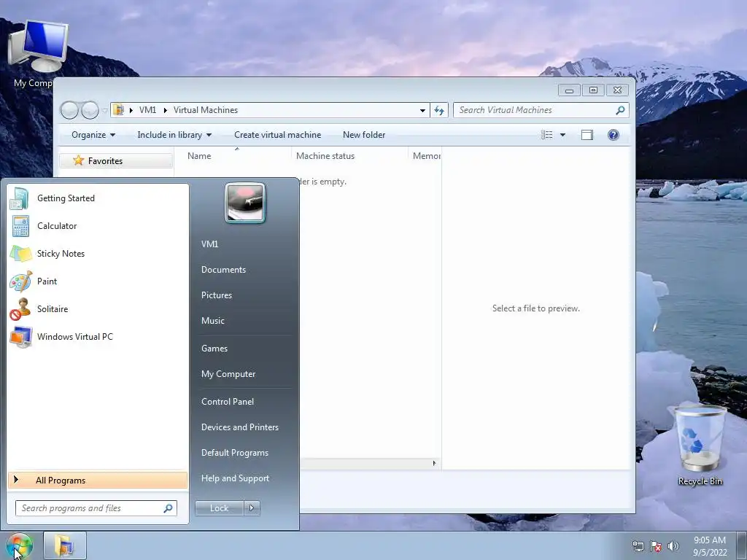
Task: Open Explorer folder icon on taskbar
Action: coord(65,545)
